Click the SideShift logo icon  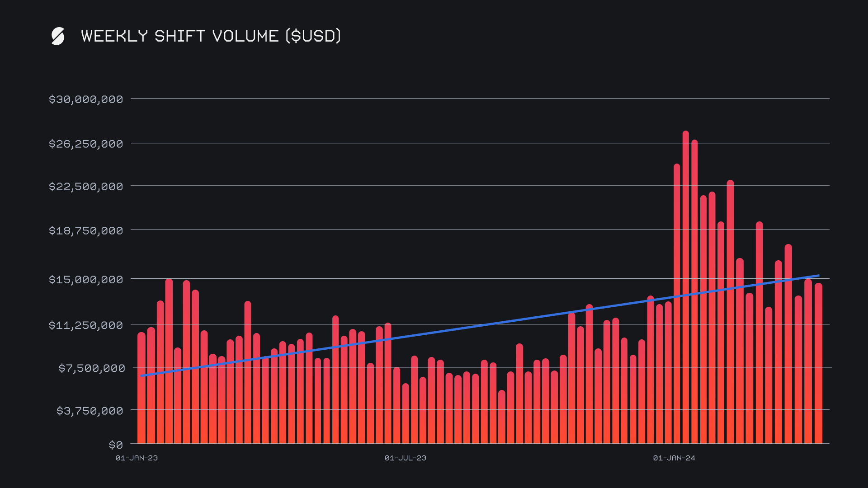click(58, 36)
